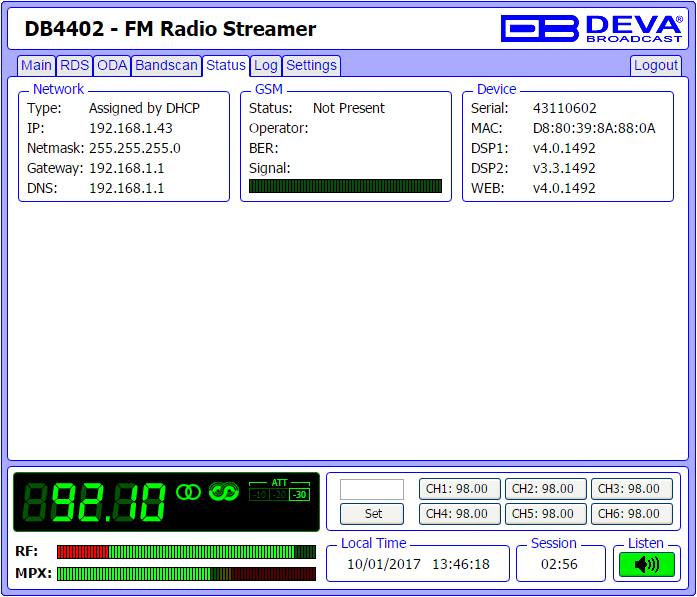Tune to preset CH1: 98.00
This screenshot has height=597, width=697.
pyautogui.click(x=460, y=489)
